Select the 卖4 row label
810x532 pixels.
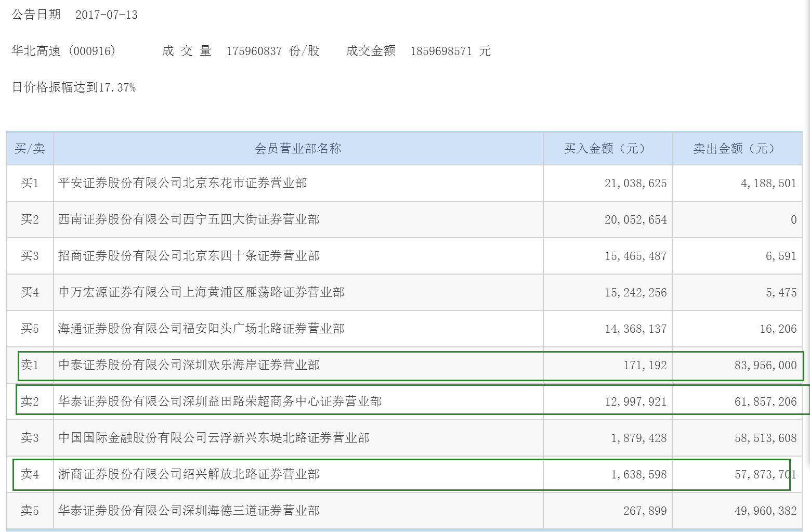coord(30,474)
